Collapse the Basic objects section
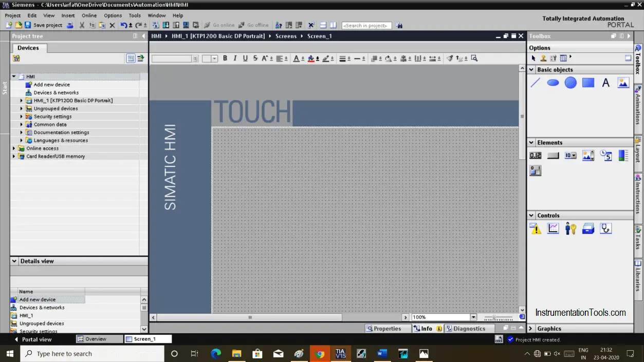The width and height of the screenshot is (644, 362). click(x=532, y=70)
